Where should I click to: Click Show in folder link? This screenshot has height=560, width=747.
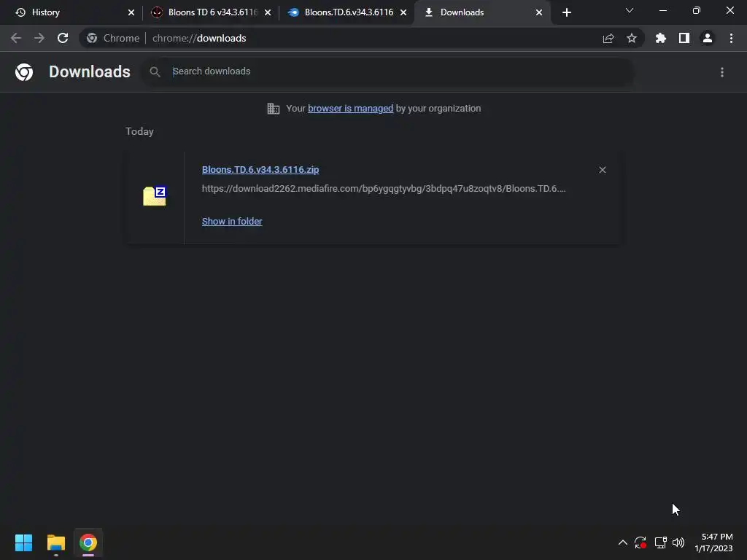[232, 222]
